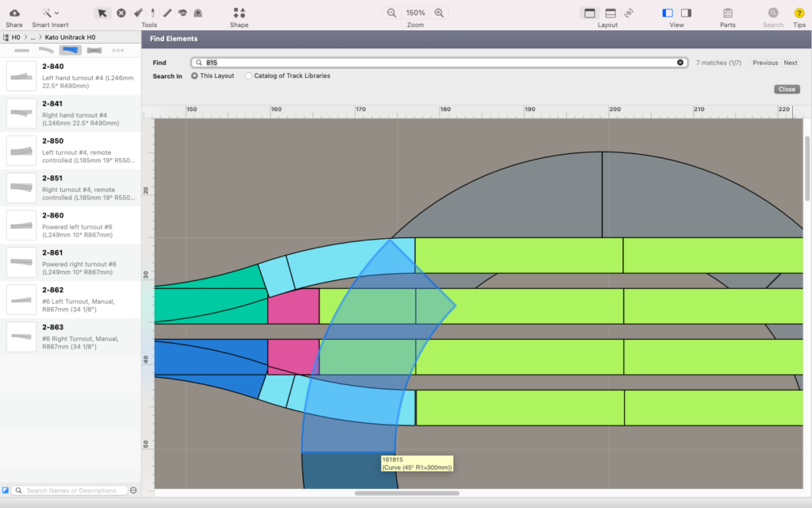Show the straight track category tab
Viewport: 812px width, 508px height.
coord(21,50)
